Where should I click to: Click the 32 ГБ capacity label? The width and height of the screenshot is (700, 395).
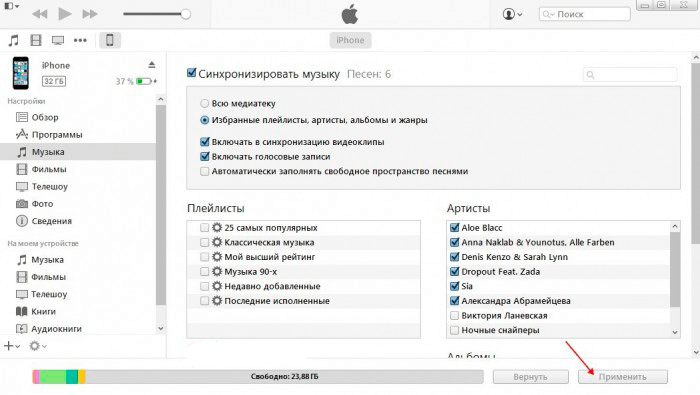(x=54, y=81)
